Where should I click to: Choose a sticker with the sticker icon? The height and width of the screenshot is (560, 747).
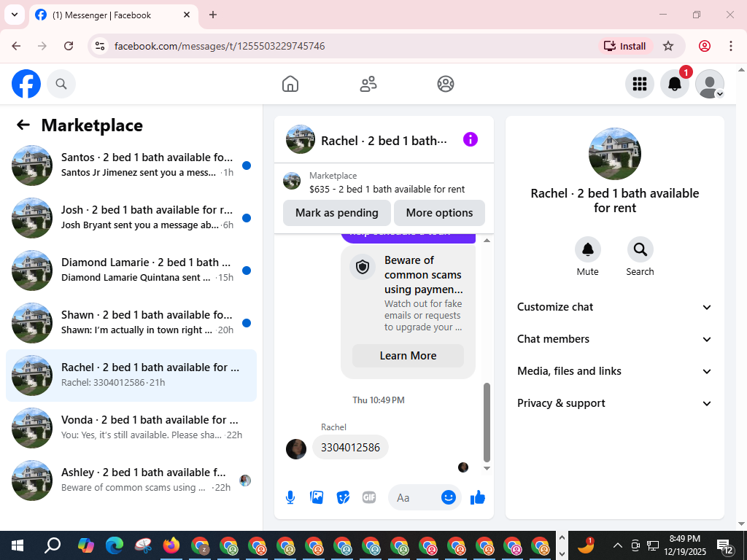click(343, 497)
